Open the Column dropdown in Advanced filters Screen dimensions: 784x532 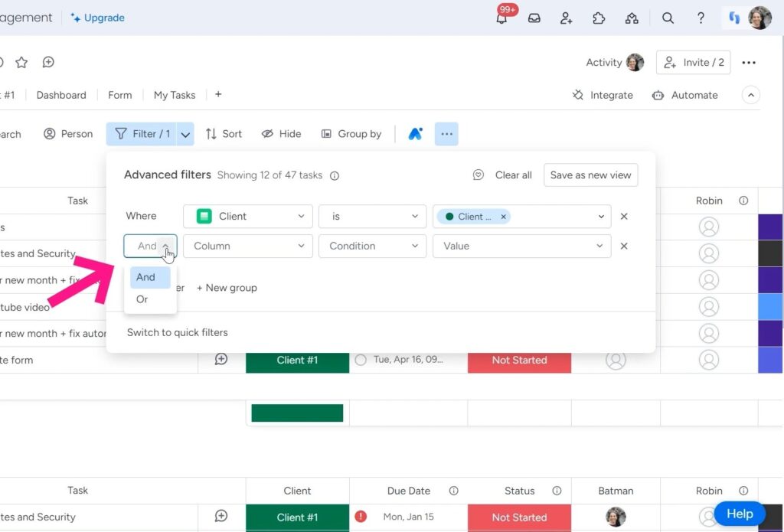point(247,246)
